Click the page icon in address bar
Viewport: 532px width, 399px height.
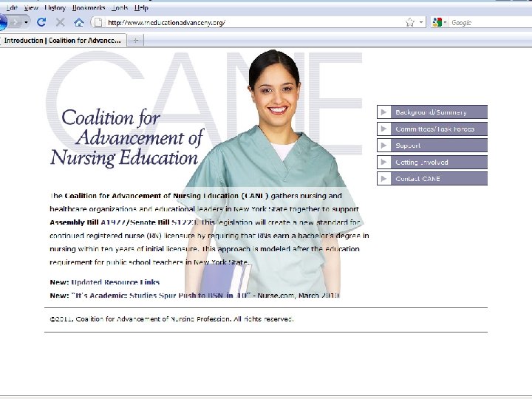pos(98,22)
